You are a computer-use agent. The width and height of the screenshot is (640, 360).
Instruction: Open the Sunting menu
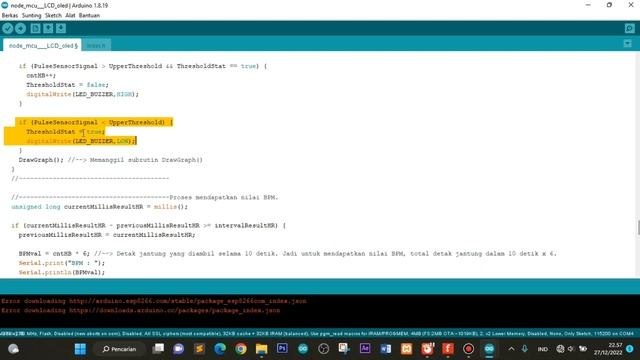point(31,15)
